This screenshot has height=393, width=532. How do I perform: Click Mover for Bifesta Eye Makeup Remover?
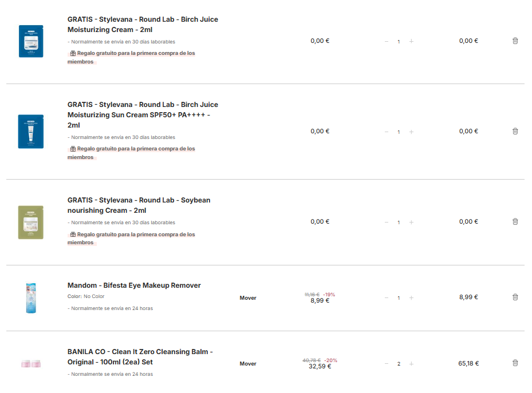[248, 298]
